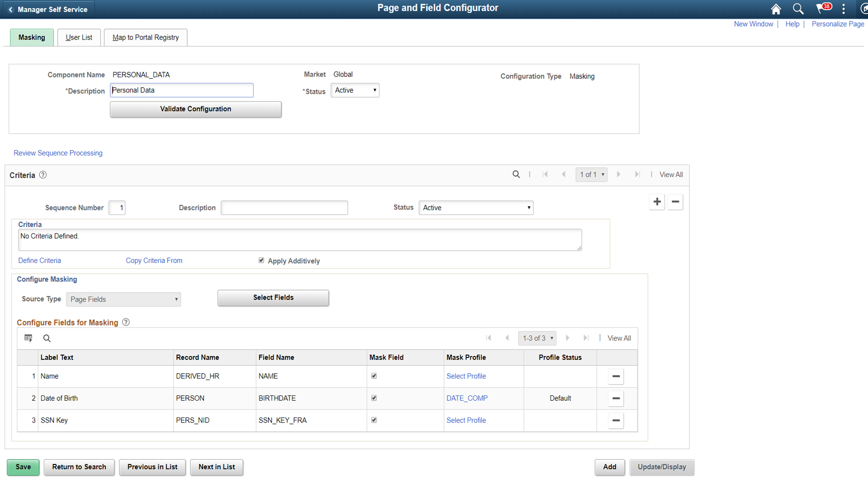Image resolution: width=868 pixels, height=488 pixels.
Task: Click Next in List button
Action: [x=217, y=467]
